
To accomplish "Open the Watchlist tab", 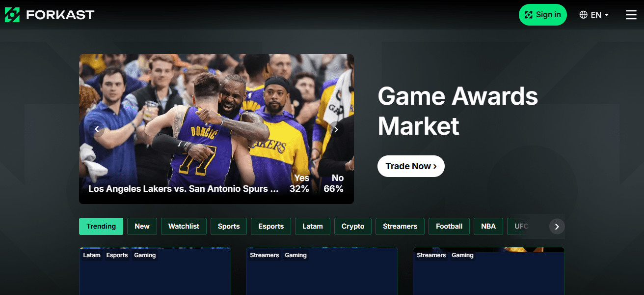I will (184, 226).
